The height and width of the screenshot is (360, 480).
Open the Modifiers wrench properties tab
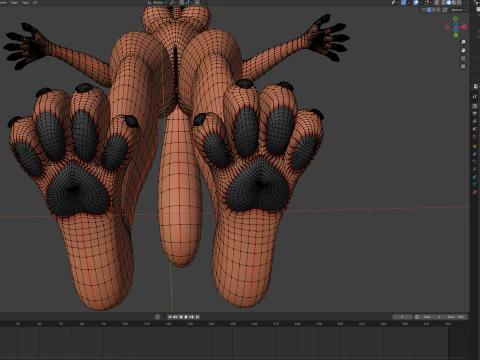(475, 154)
